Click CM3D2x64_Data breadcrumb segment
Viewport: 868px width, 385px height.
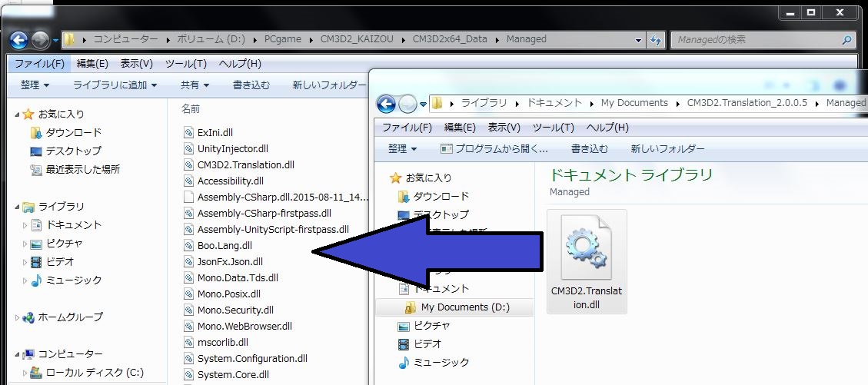[x=450, y=39]
